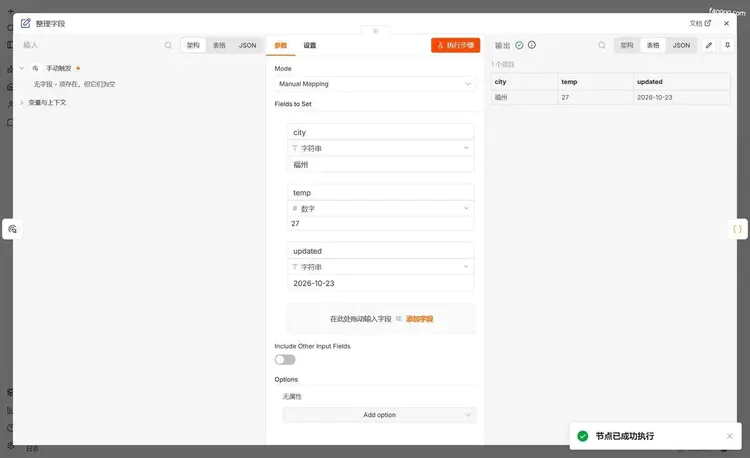Open the type dropdown for the updated field
This screenshot has width=750, height=458.
(380, 267)
